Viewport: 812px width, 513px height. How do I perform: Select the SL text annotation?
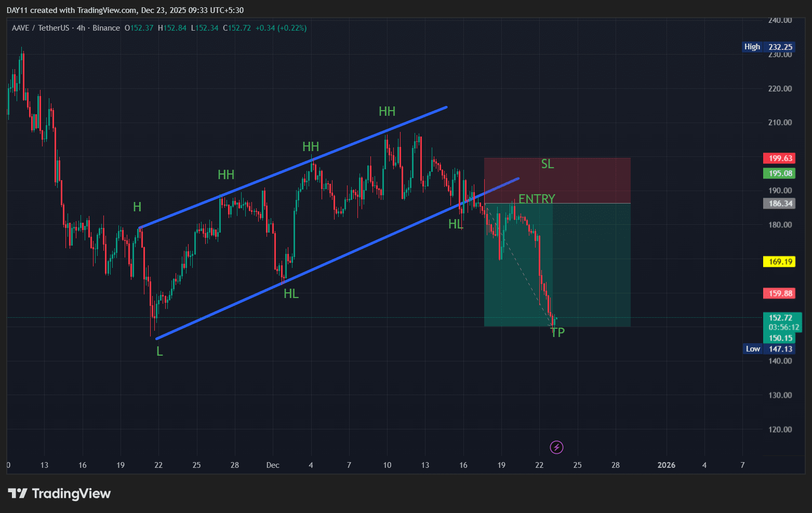pos(548,164)
